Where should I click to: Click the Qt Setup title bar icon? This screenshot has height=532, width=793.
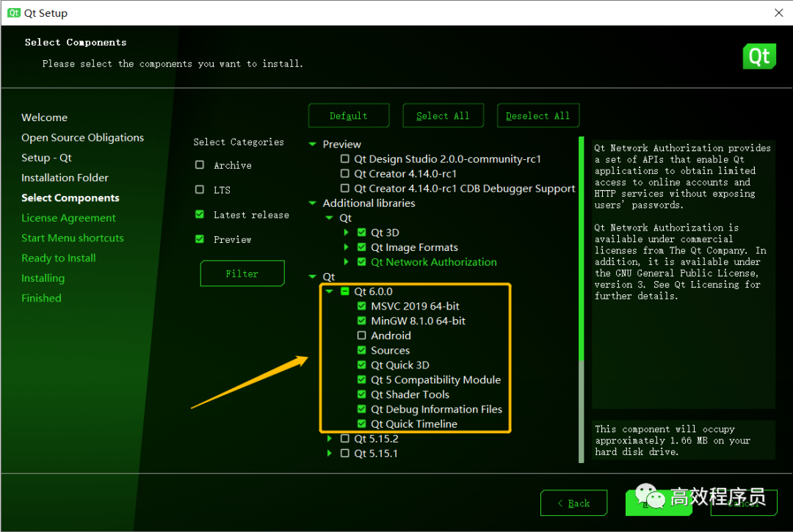point(14,13)
